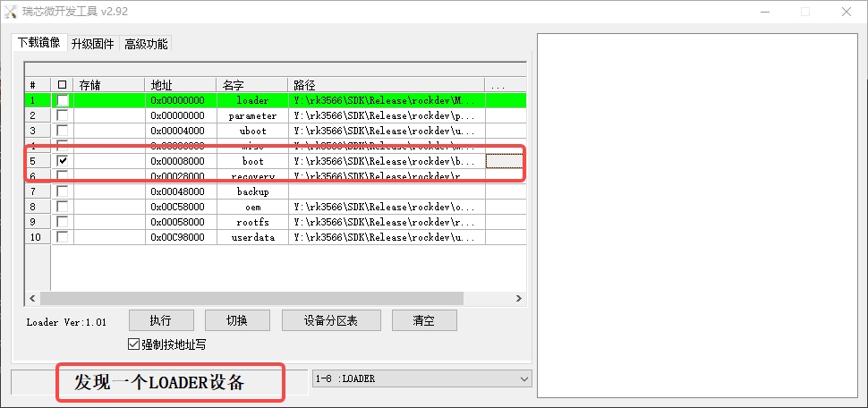The image size is (868, 408).
Task: Switch to the 高级功能 tab
Action: point(146,44)
